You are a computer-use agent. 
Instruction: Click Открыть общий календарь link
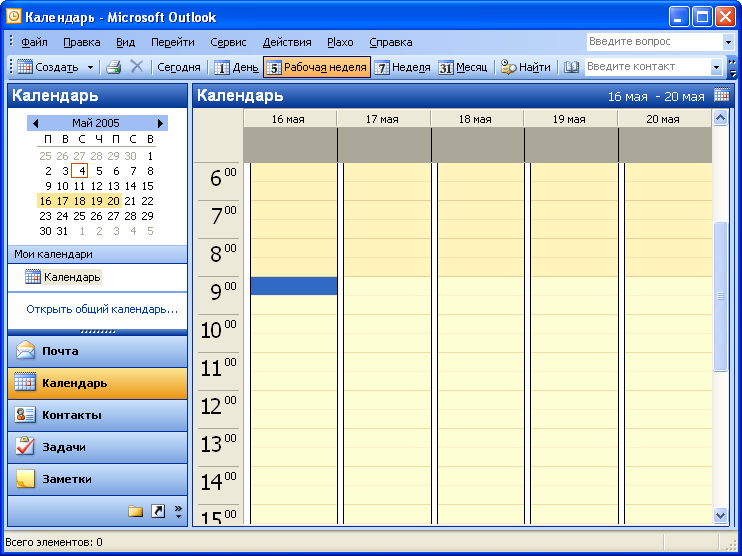click(102, 309)
